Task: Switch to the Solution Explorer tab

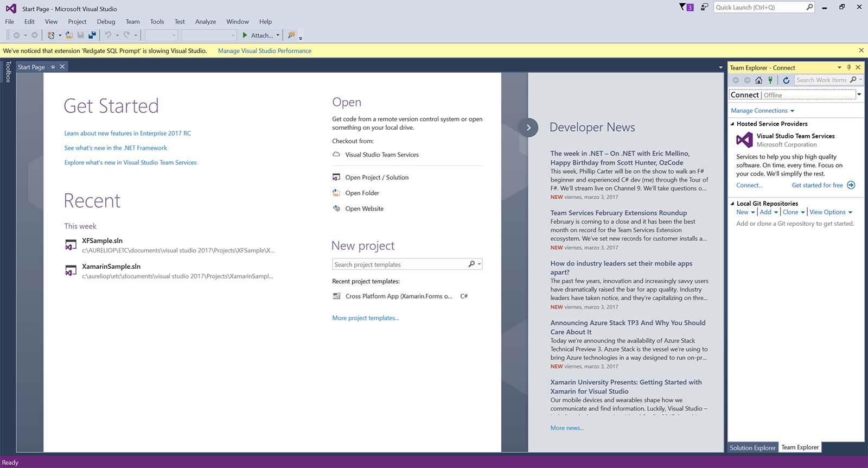Action: tap(752, 448)
